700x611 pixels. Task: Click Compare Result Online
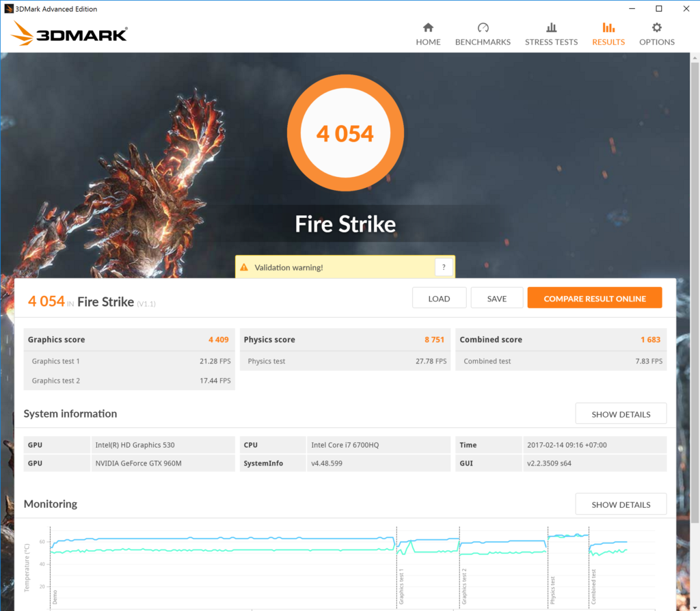[x=594, y=298]
